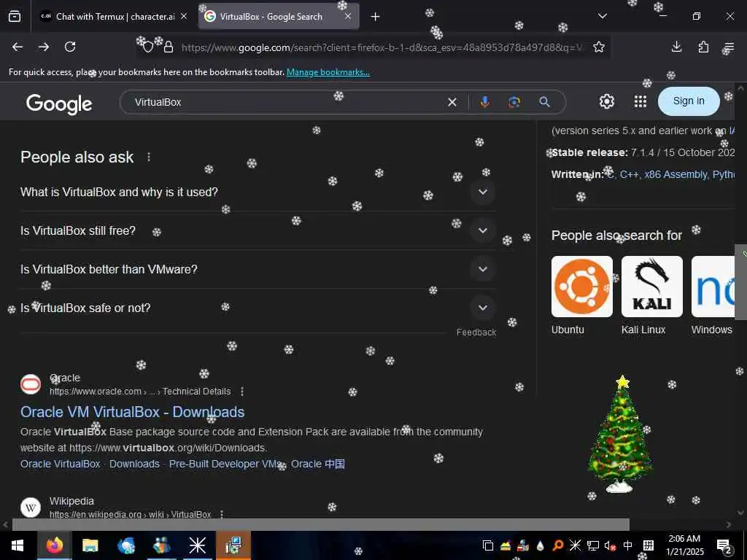
Task: Open Manage bookmarks link
Action: (x=328, y=72)
